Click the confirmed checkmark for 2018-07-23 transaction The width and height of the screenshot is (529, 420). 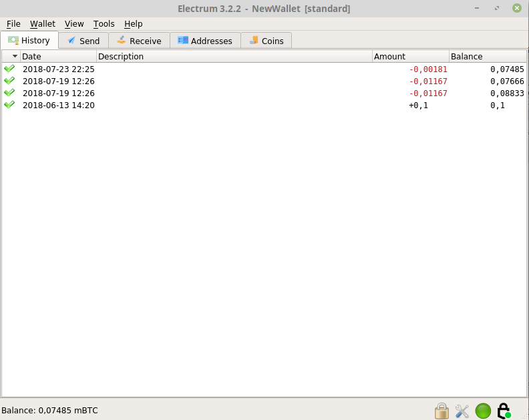coord(9,69)
